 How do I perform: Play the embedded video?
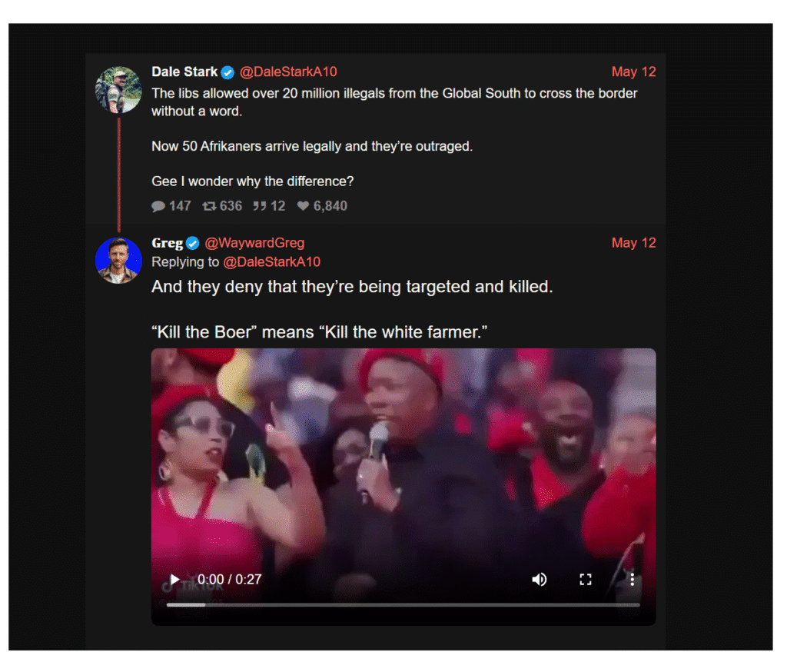tap(175, 579)
